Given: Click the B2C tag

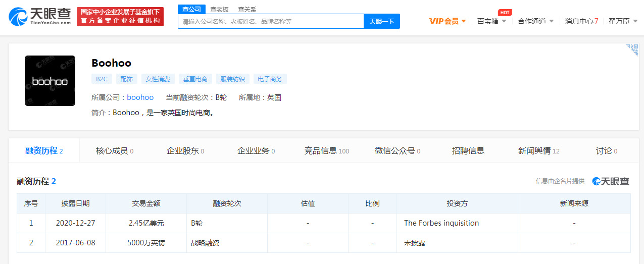Looking at the screenshot, I should point(102,79).
